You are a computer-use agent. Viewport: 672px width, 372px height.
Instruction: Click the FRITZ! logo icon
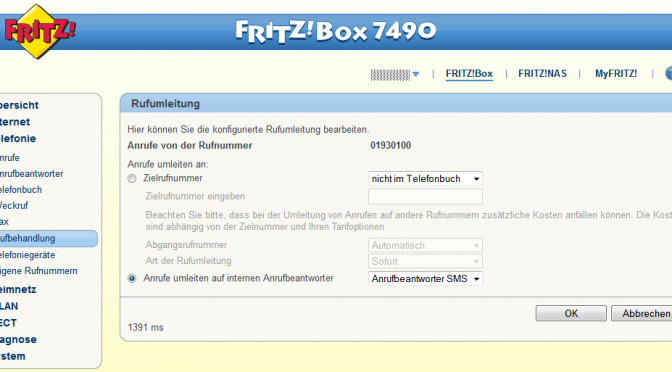39,32
